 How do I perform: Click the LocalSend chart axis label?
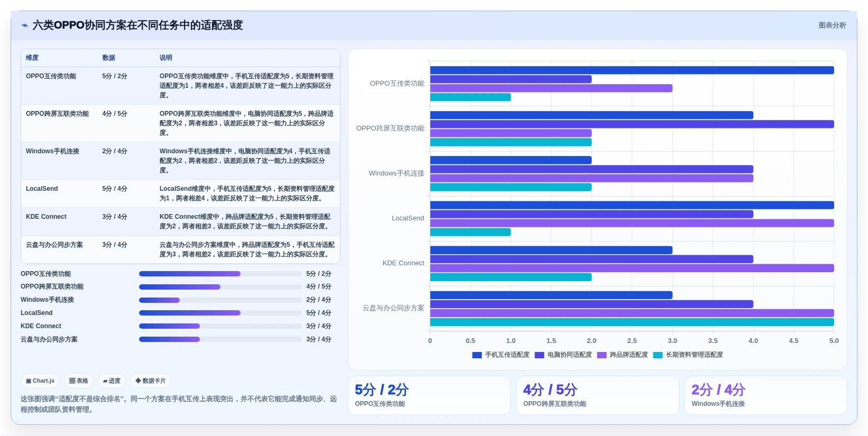coord(408,218)
